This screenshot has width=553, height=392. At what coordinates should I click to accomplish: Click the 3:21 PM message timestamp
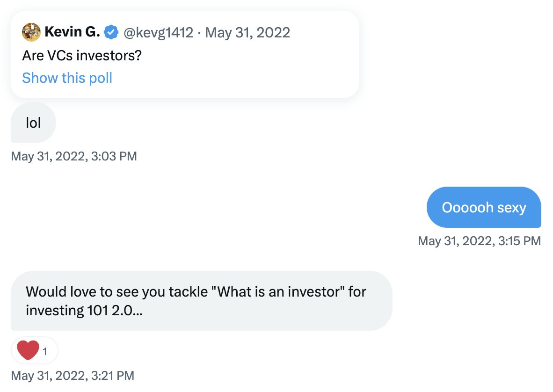coord(73,375)
